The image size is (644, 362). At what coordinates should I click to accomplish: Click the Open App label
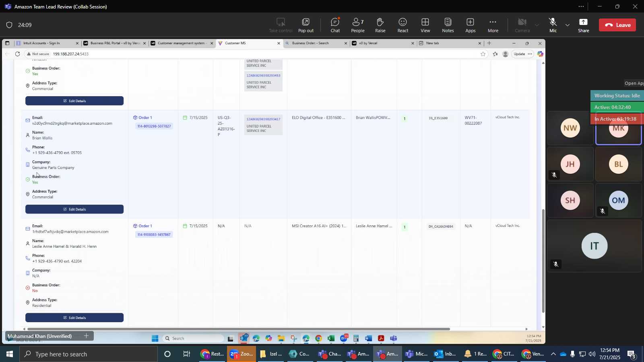634,83
